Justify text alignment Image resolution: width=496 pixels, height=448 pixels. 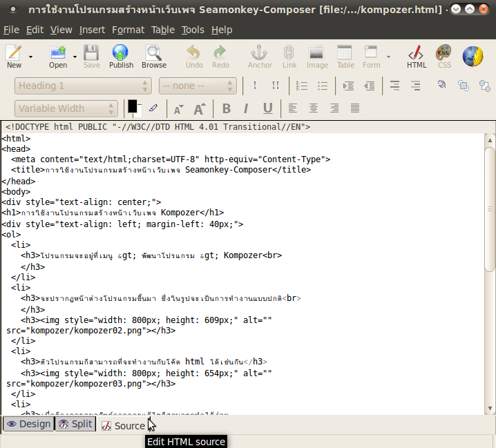(x=355, y=108)
